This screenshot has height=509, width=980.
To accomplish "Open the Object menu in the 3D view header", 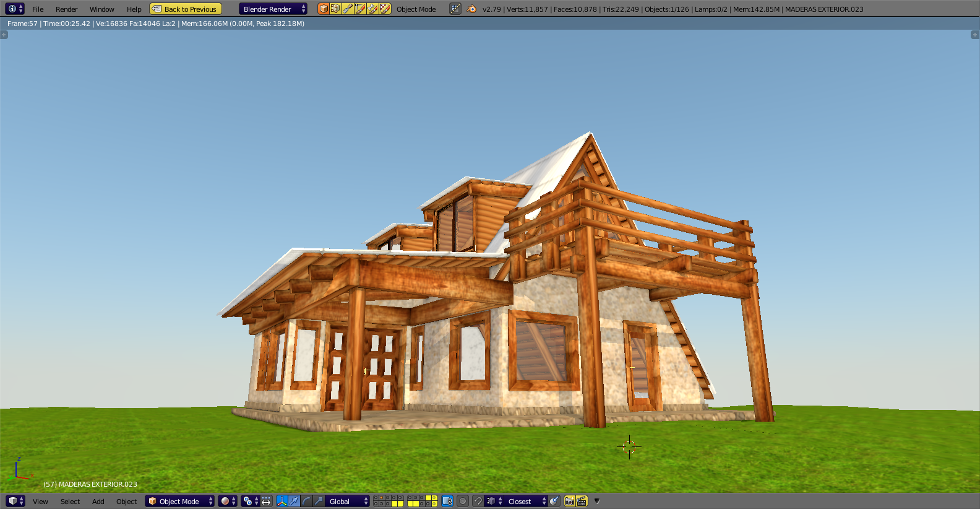I will click(126, 502).
